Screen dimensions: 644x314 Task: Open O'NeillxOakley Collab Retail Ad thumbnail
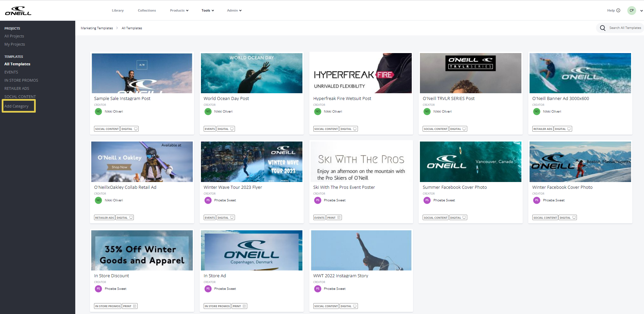pos(142,162)
